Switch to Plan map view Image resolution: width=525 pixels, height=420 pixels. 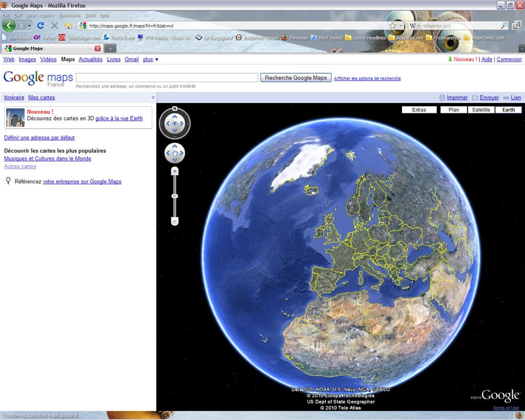pyautogui.click(x=454, y=110)
